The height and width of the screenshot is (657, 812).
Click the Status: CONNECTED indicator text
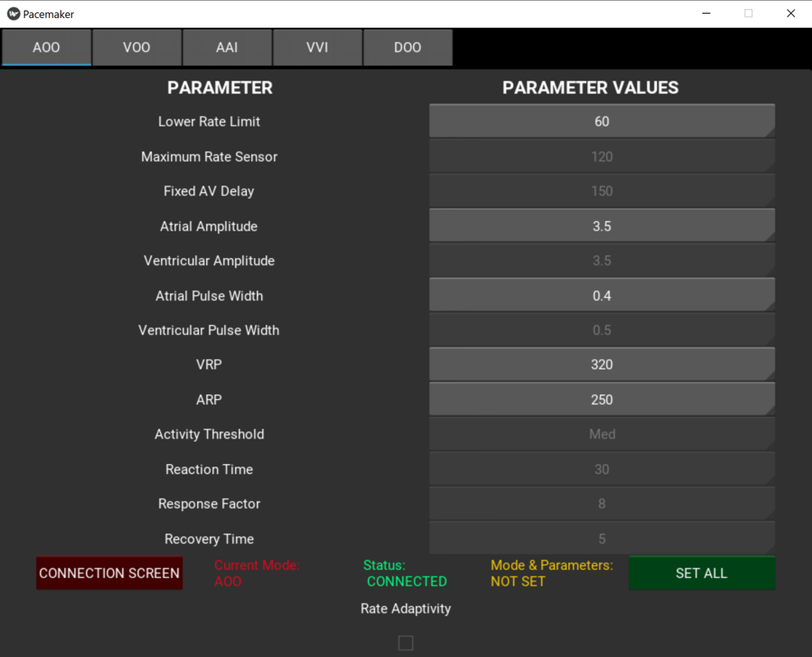405,573
